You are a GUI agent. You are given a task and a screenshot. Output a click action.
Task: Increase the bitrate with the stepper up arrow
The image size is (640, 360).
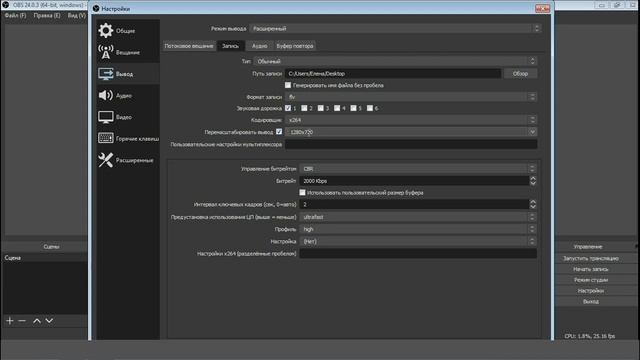coord(533,178)
